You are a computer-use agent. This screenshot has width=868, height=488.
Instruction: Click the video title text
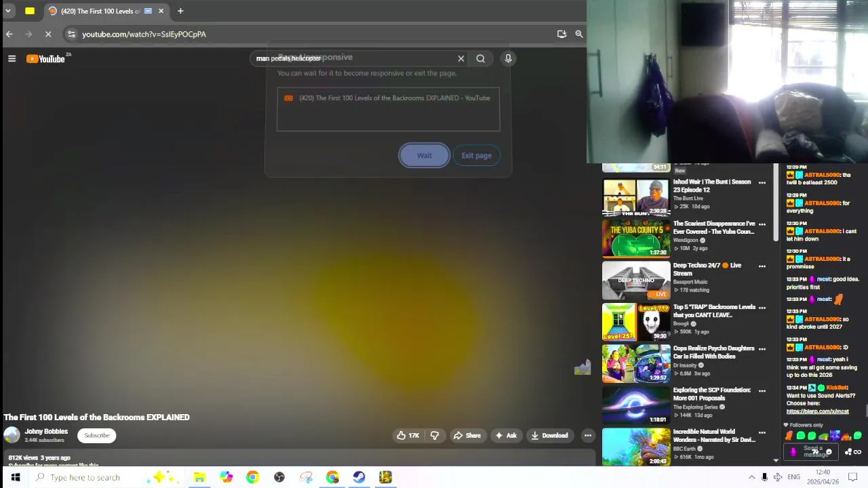[x=96, y=418]
